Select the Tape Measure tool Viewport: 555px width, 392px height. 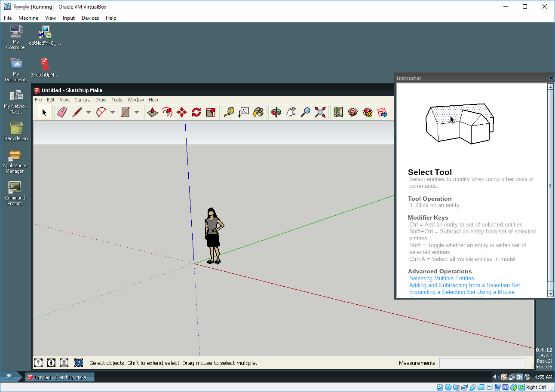coord(229,113)
